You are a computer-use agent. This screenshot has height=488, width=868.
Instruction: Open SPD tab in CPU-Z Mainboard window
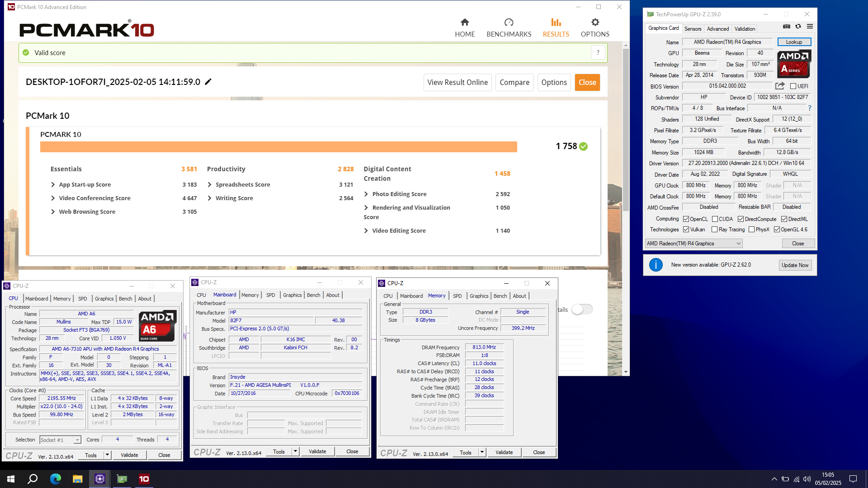270,295
